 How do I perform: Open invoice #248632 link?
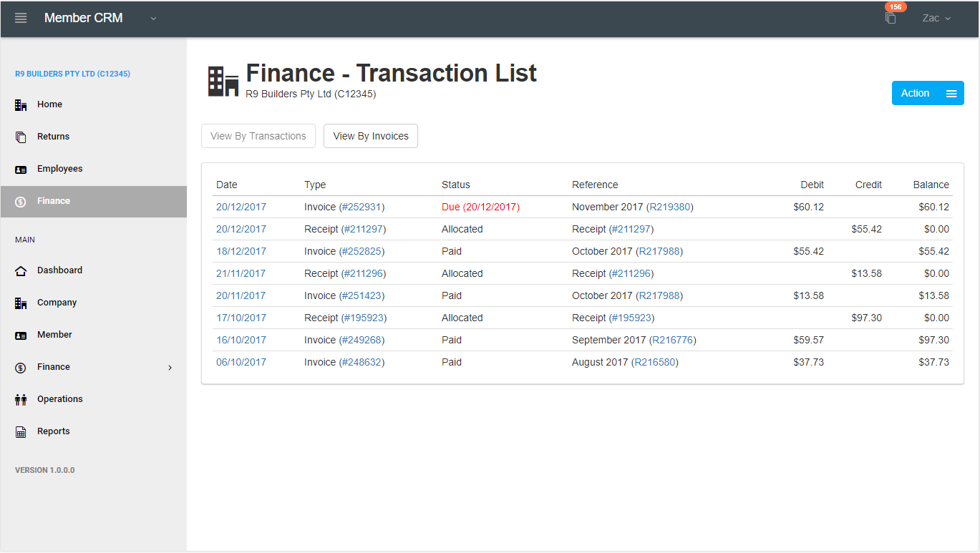point(362,362)
